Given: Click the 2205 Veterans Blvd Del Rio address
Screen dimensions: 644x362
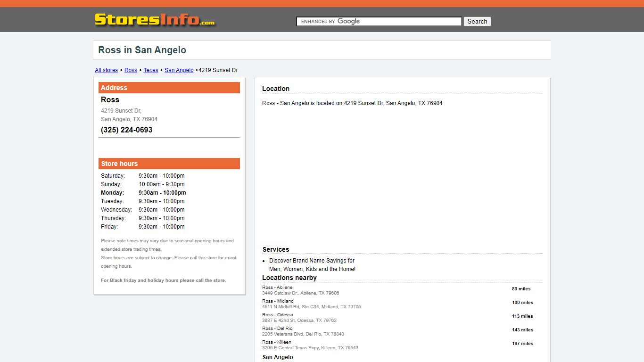Looking at the screenshot, I should pos(303,334).
